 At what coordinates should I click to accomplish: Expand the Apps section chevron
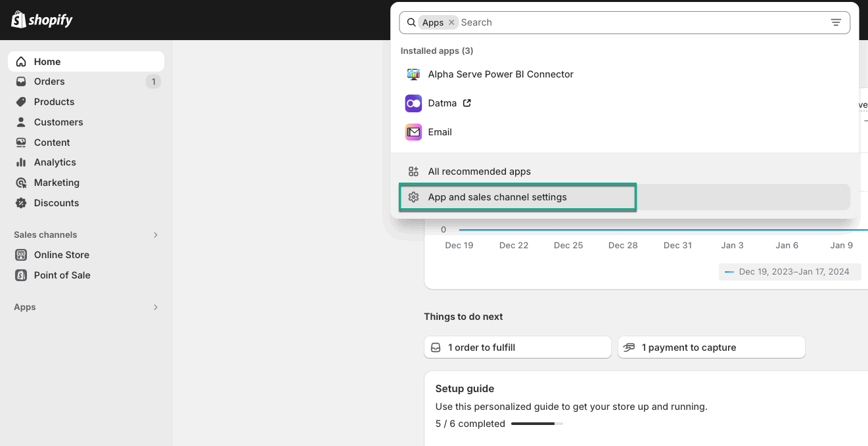click(x=156, y=307)
